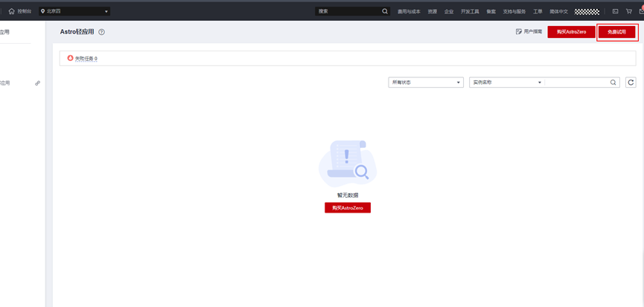Viewport: 644px width, 307px height.
Task: Refresh the instance list
Action: click(x=631, y=83)
